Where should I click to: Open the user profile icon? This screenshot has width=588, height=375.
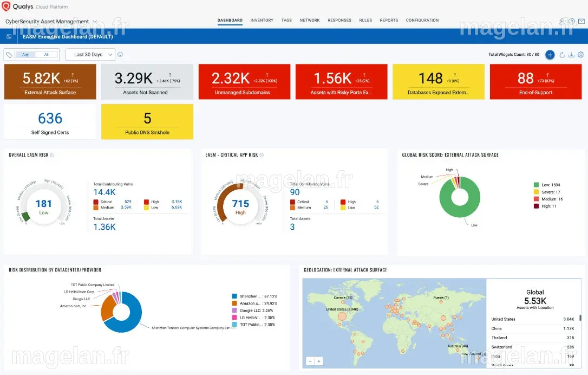[562, 21]
